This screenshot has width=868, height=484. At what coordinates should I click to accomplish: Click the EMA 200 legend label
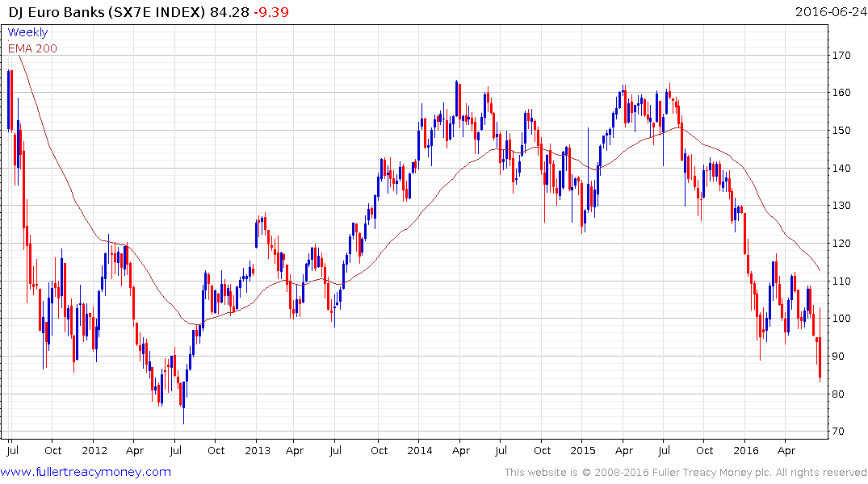(32, 48)
